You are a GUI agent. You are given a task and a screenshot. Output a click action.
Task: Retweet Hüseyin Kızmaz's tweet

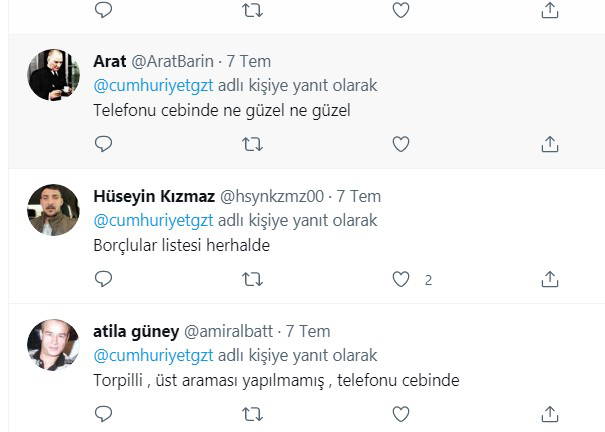tap(252, 279)
